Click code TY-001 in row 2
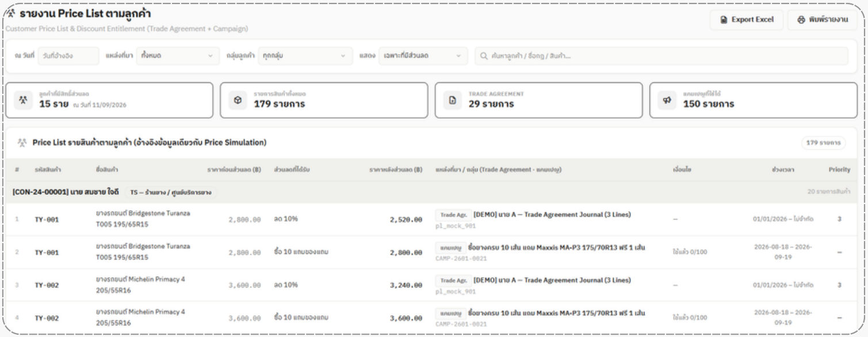Screen dimensions: 868x337 click(x=47, y=252)
